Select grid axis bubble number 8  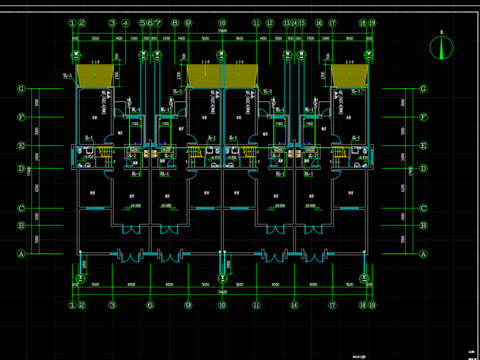coord(175,23)
